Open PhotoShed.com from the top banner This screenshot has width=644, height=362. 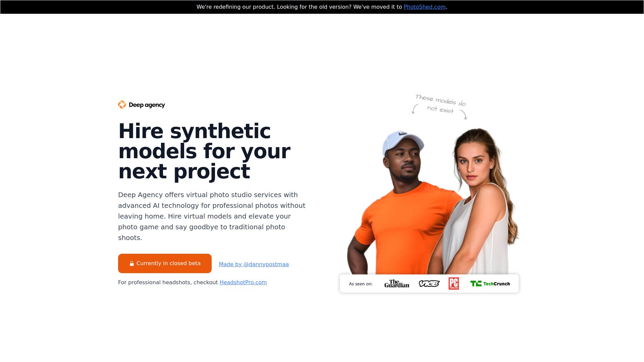click(x=425, y=7)
